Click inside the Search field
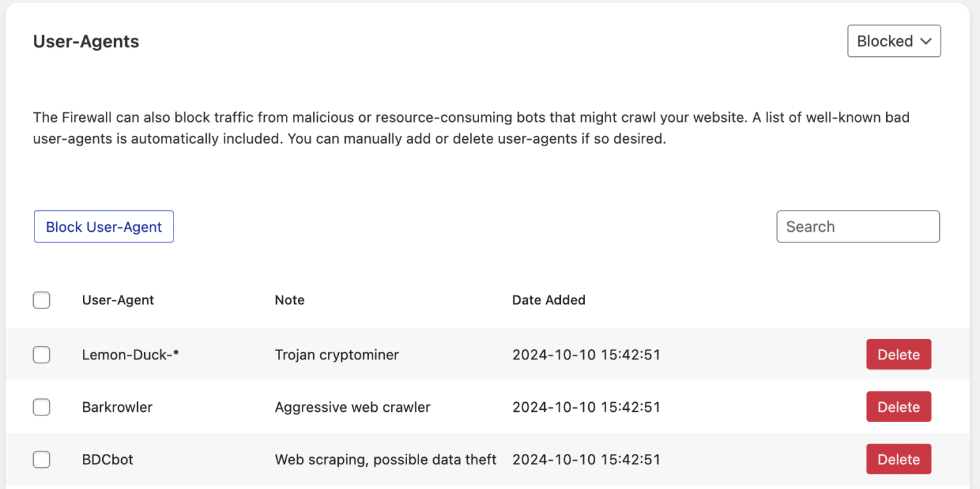Viewport: 980px width, 489px height. 857,227
